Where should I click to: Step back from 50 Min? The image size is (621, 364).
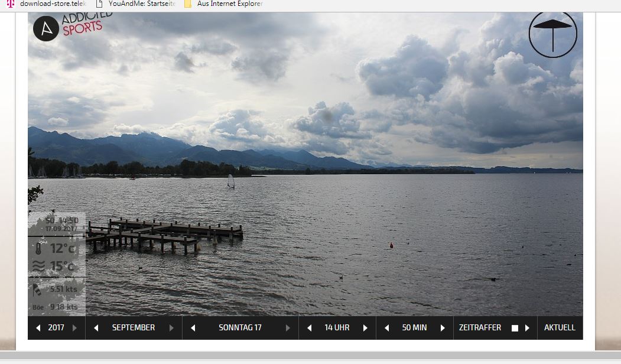tap(387, 328)
